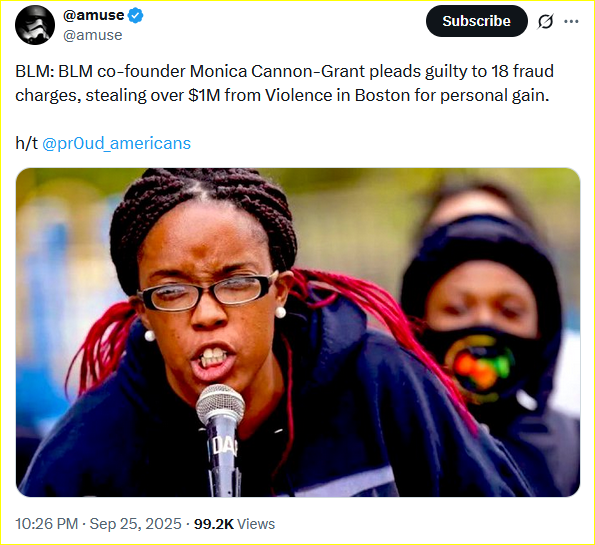
Task: Open the attached photo in full view
Action: click(x=298, y=332)
